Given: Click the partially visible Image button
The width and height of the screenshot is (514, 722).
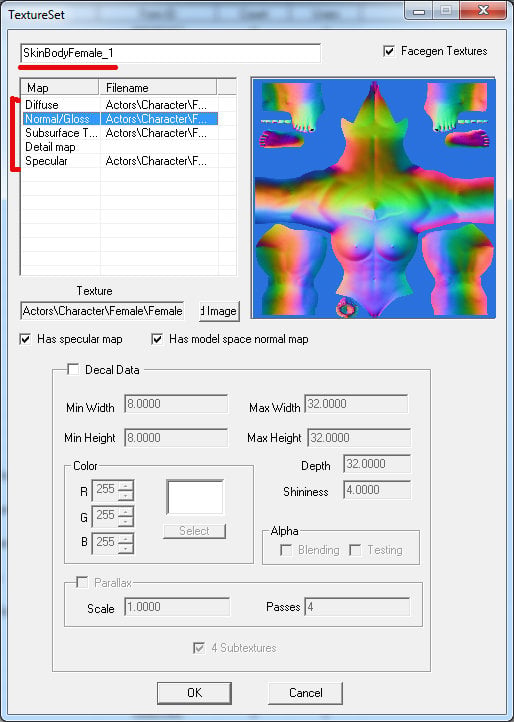Looking at the screenshot, I should (x=219, y=311).
